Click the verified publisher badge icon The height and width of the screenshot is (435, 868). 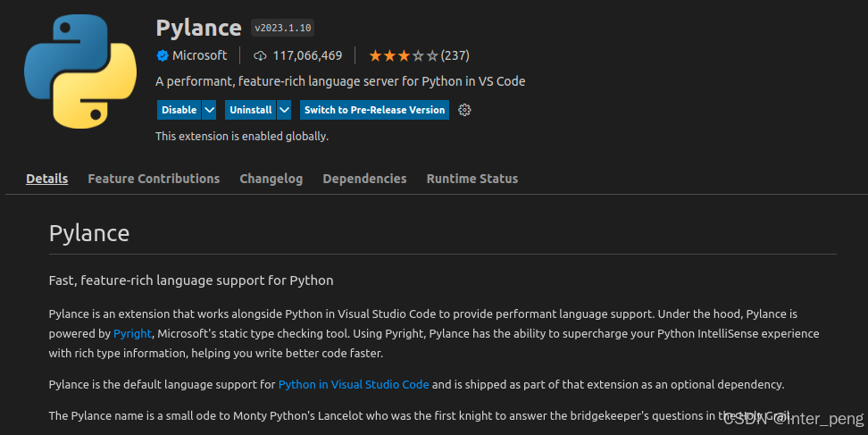coord(163,55)
